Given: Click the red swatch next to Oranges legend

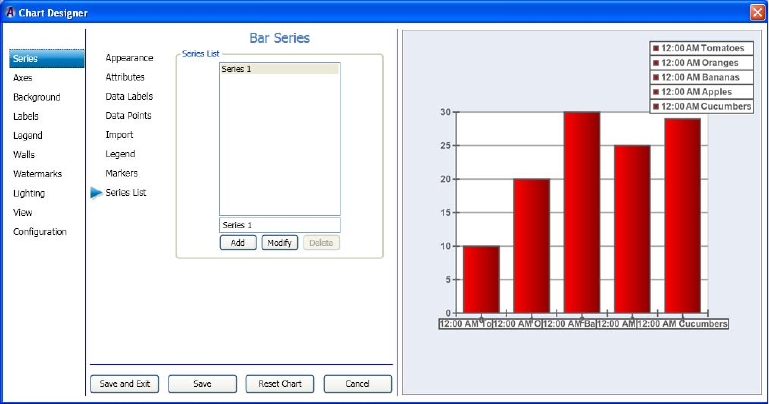Looking at the screenshot, I should click(656, 63).
